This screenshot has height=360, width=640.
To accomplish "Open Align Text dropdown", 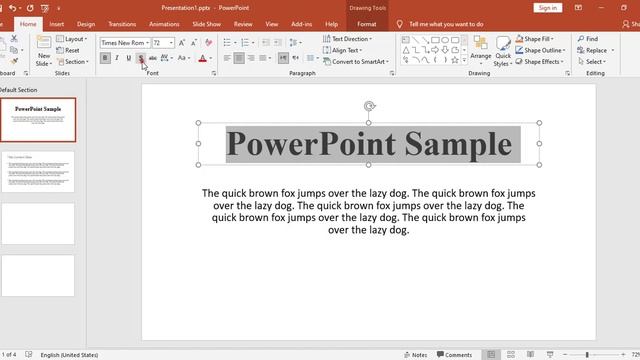I will click(342, 50).
